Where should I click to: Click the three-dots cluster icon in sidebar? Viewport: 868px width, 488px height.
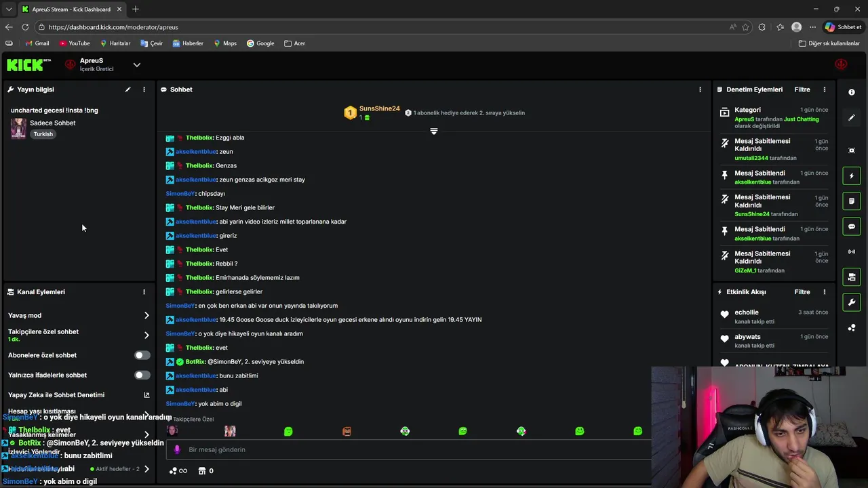[x=852, y=328]
